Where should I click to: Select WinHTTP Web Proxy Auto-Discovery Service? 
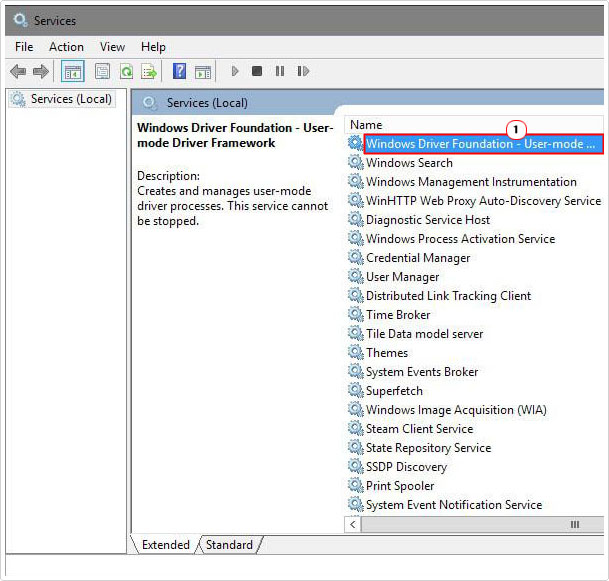pyautogui.click(x=484, y=201)
